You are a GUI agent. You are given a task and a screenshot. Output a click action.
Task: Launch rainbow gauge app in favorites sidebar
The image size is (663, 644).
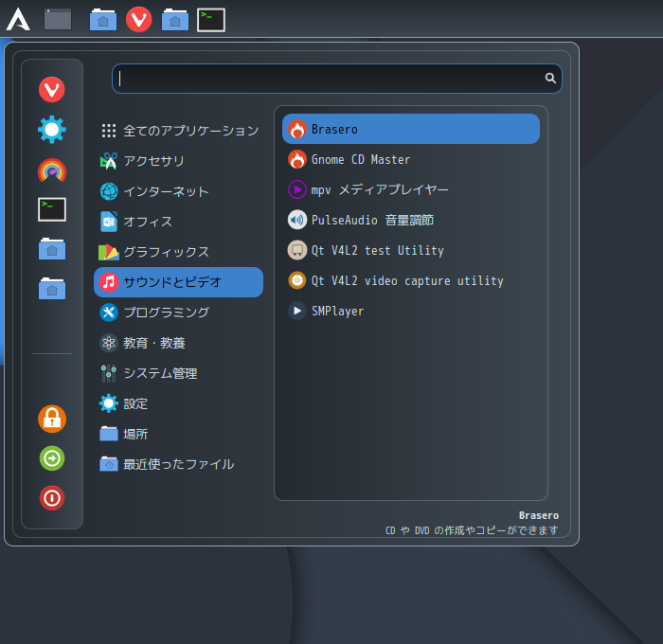52,170
